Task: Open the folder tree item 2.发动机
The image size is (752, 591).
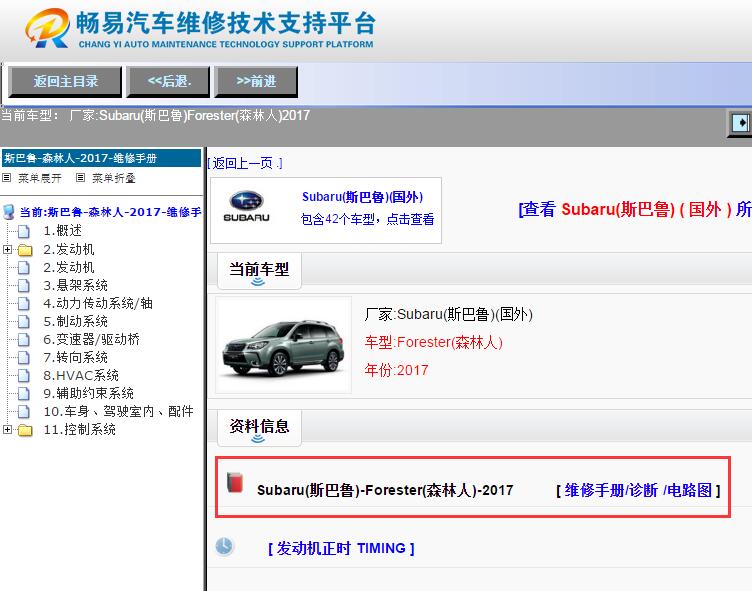Action: click(69, 249)
